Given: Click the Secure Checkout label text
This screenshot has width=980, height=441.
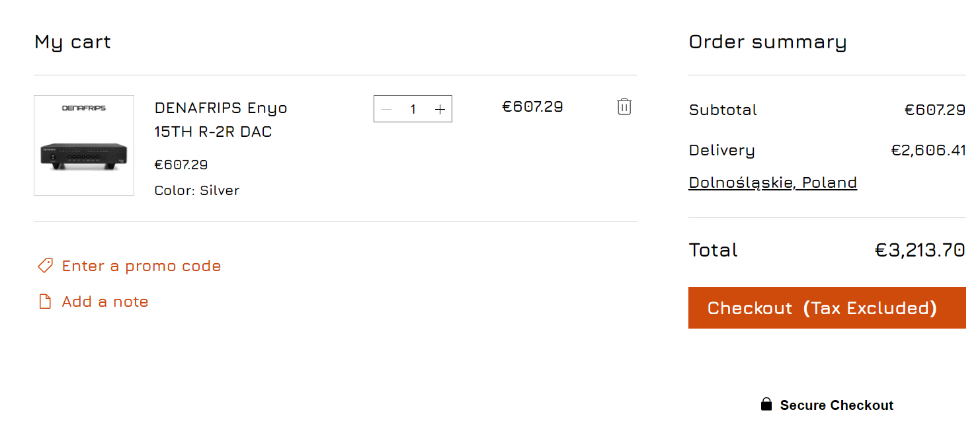Looking at the screenshot, I should coord(837,405).
